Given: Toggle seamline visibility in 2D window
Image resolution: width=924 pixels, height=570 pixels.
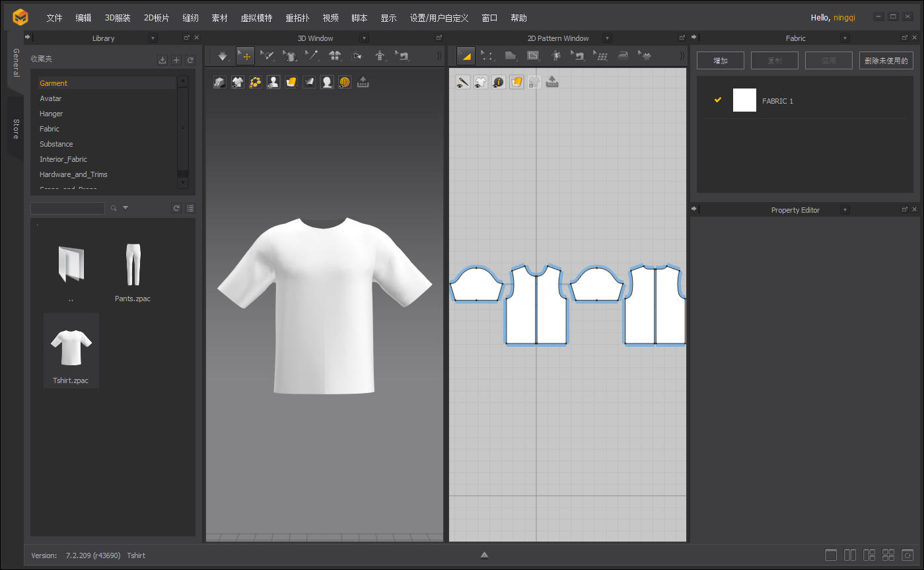Looking at the screenshot, I should click(464, 83).
